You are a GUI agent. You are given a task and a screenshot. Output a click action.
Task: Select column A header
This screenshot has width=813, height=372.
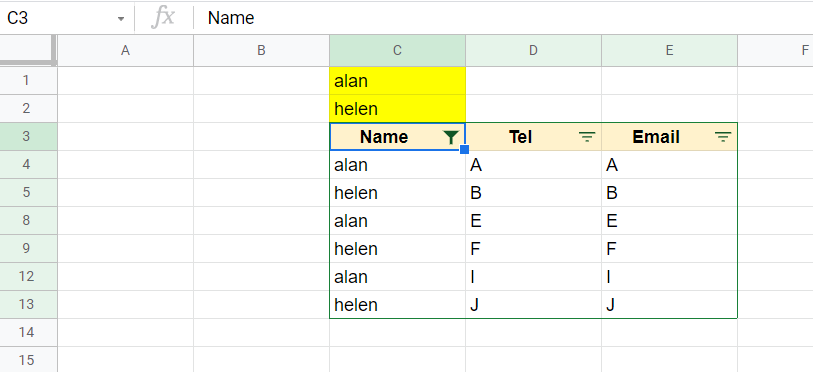point(125,50)
